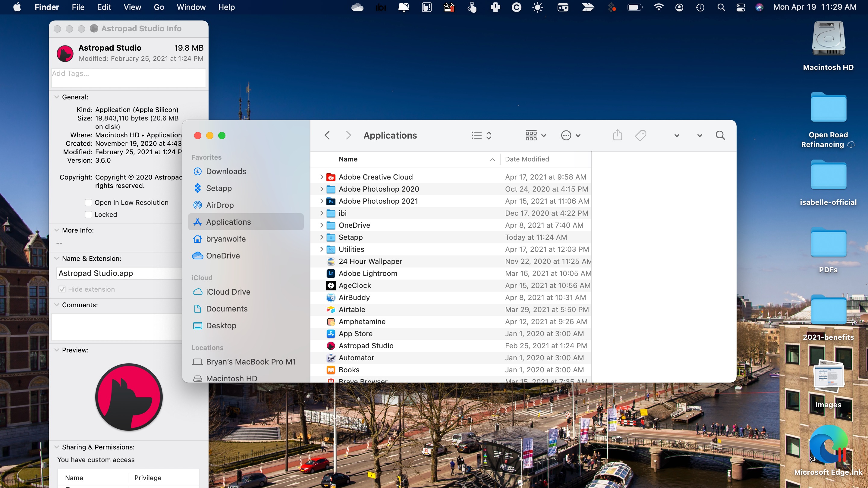The width and height of the screenshot is (868, 488).
Task: Open the Action ellipsis menu in toolbar
Action: click(571, 135)
